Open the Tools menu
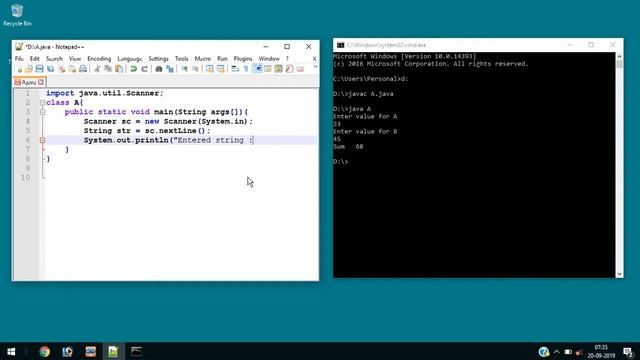This screenshot has height=360, width=640. pyautogui.click(x=182, y=59)
